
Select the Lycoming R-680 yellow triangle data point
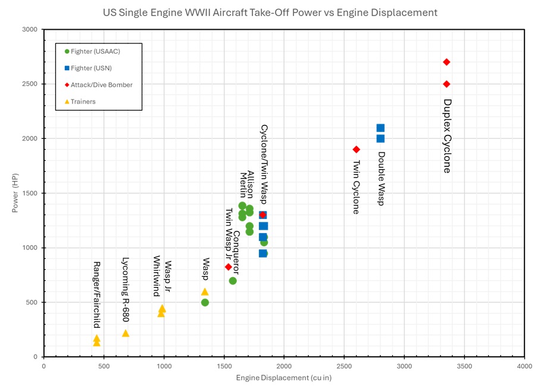click(x=126, y=333)
